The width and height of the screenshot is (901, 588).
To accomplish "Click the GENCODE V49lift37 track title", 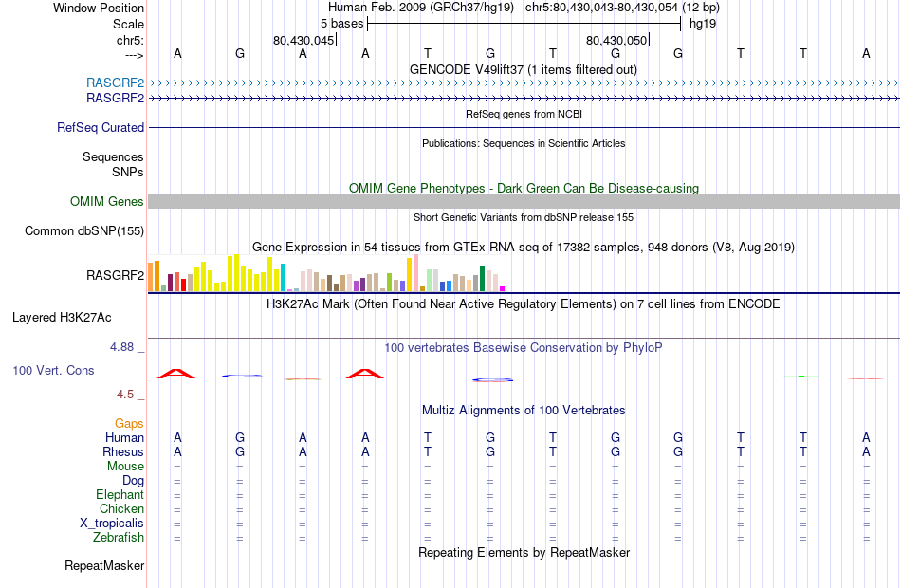I will pos(523,70).
